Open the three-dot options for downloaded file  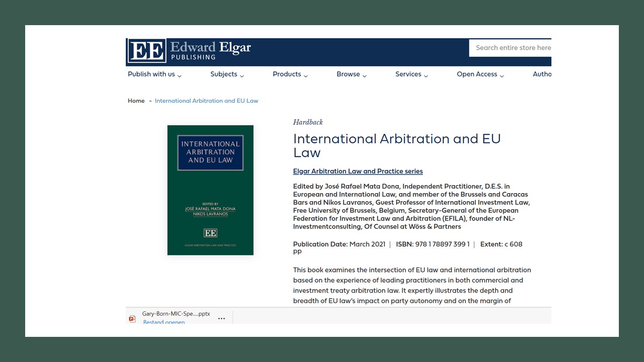pyautogui.click(x=221, y=319)
